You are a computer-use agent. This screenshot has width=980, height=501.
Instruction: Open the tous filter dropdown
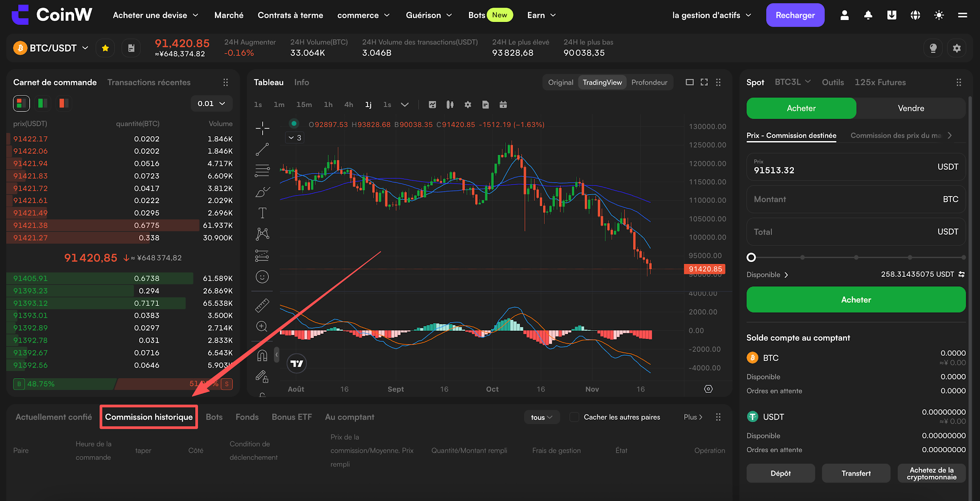click(x=542, y=417)
